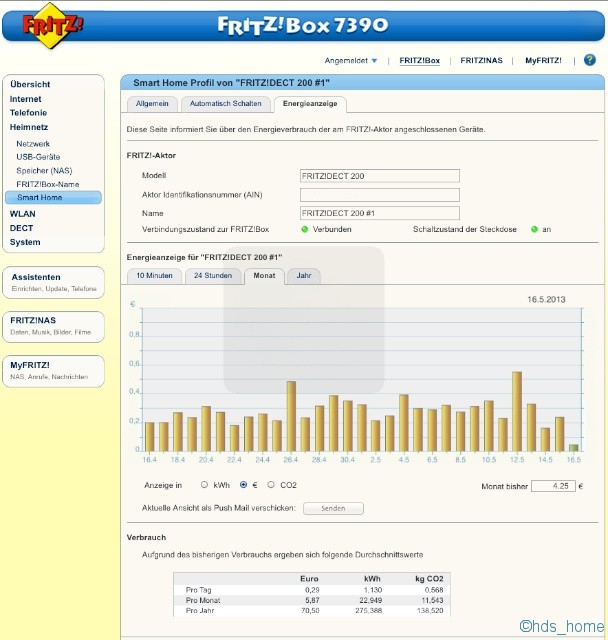The height and width of the screenshot is (640, 608).
Task: Click the Senden button
Action: tap(333, 509)
